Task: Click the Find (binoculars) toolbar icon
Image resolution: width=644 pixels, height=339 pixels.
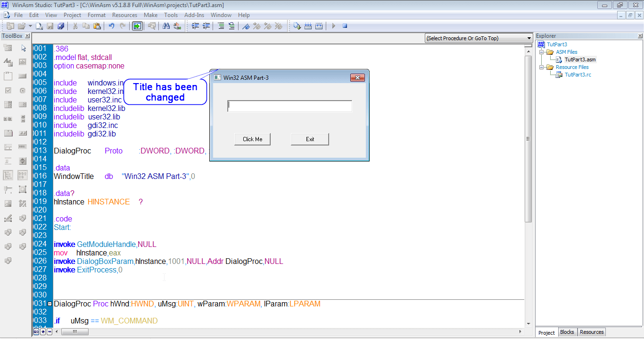Action: point(166,26)
